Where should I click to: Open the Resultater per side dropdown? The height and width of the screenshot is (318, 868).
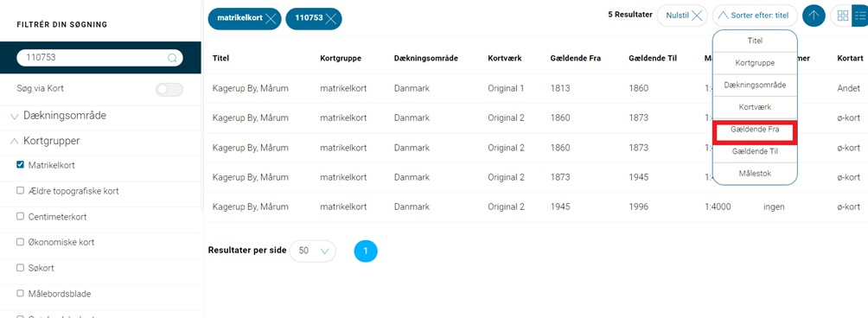(313, 251)
